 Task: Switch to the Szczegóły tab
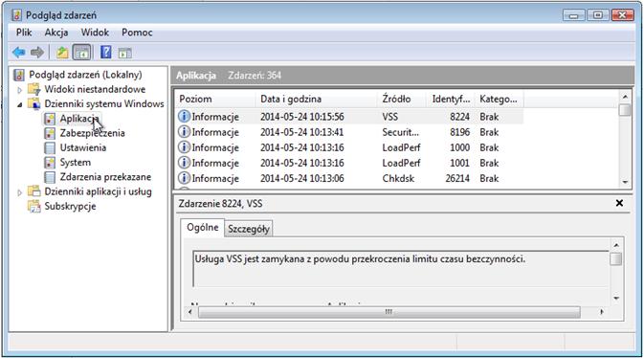[x=249, y=229]
